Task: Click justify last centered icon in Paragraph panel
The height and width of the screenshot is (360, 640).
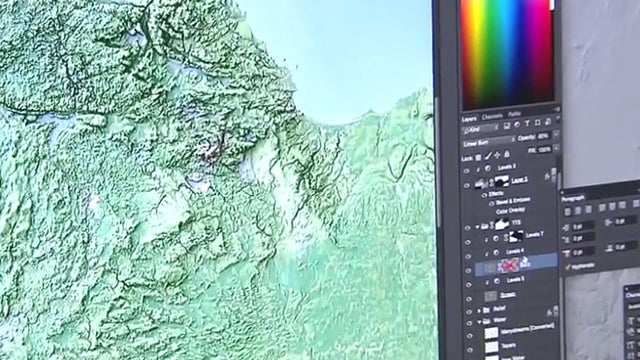Action: click(x=612, y=207)
